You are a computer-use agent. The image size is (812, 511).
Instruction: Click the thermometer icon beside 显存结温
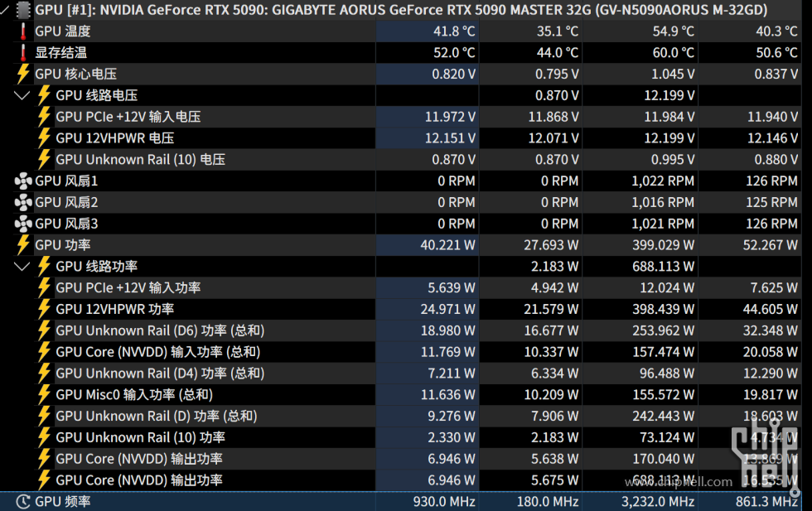coord(23,52)
